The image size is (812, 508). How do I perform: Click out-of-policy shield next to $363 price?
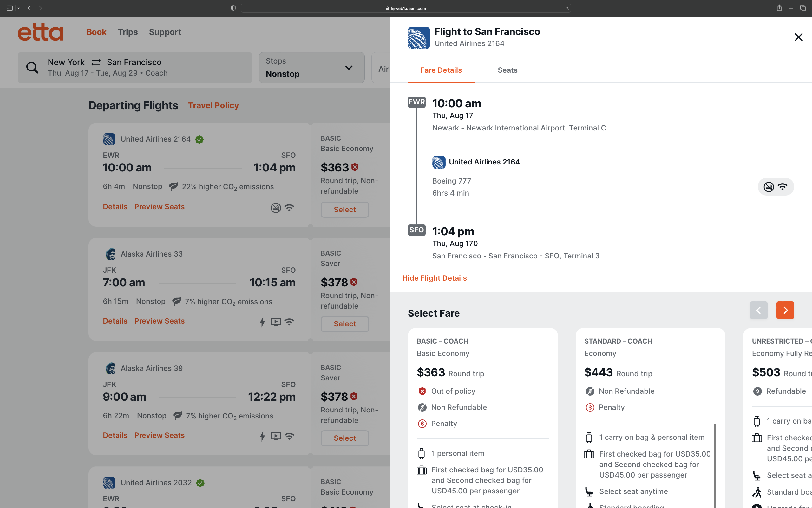355,167
